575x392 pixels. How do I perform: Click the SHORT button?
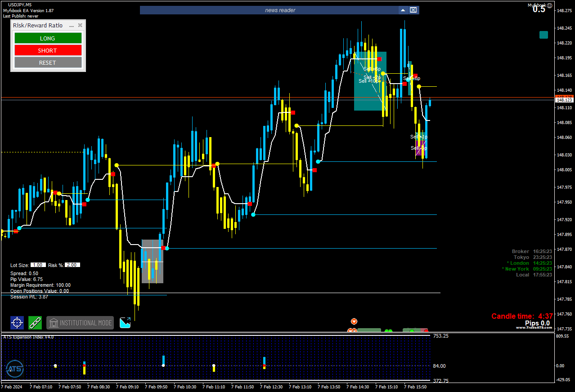click(48, 50)
